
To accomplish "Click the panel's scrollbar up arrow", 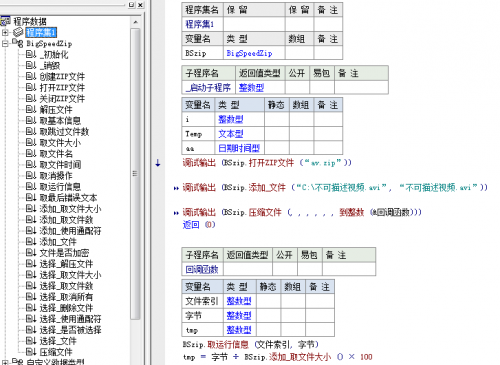I will [135, 22].
